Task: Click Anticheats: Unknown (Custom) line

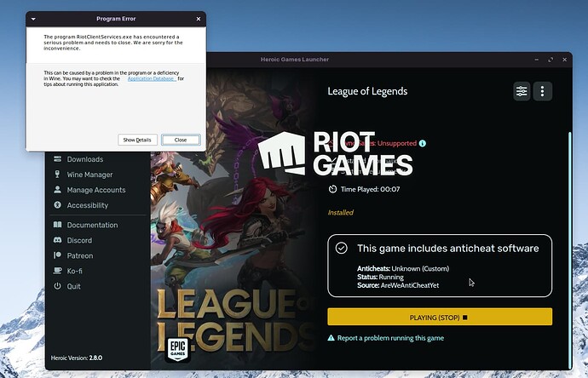Action: coord(403,269)
